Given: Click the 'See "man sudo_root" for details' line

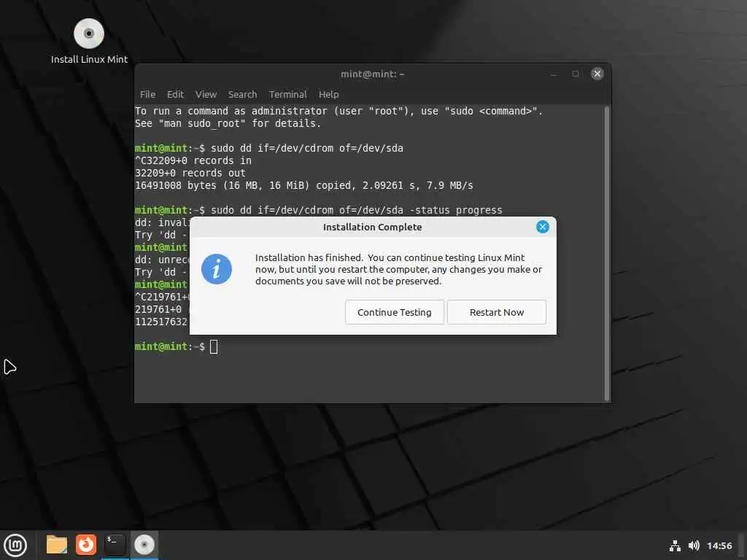Looking at the screenshot, I should coord(228,123).
